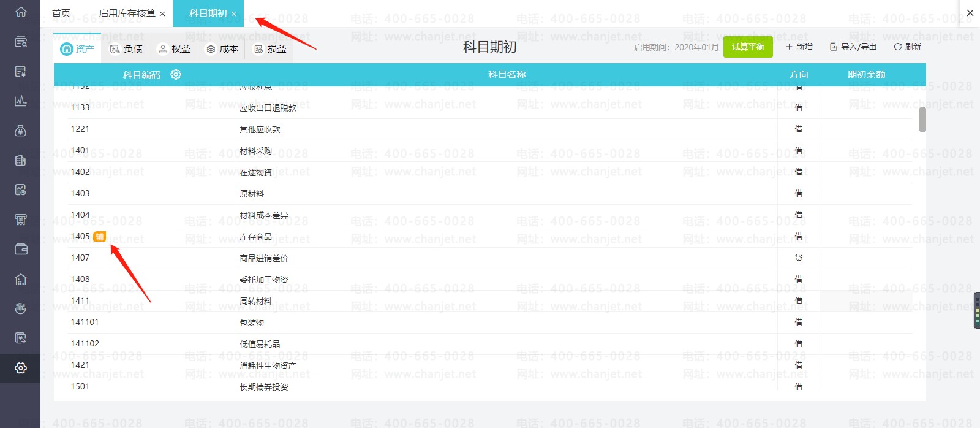Click the green 试算平衡 button
The width and height of the screenshot is (980, 428).
tap(748, 47)
